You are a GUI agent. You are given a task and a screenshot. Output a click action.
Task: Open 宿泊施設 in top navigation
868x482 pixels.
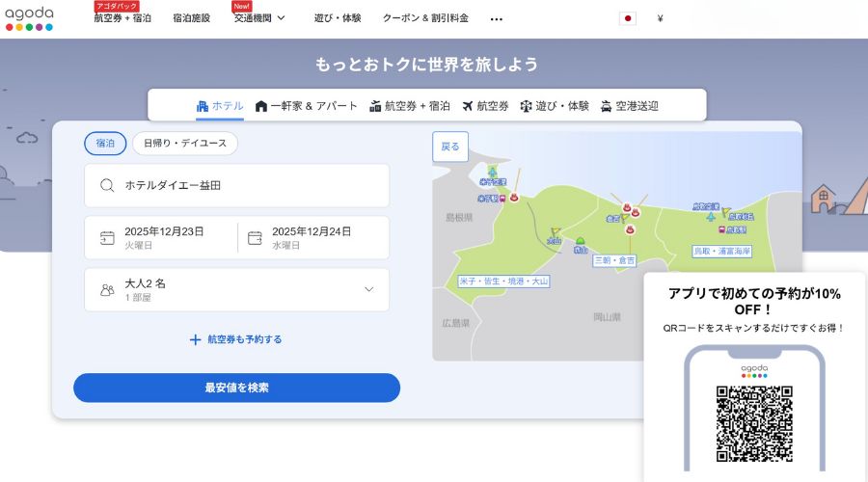[x=192, y=18]
